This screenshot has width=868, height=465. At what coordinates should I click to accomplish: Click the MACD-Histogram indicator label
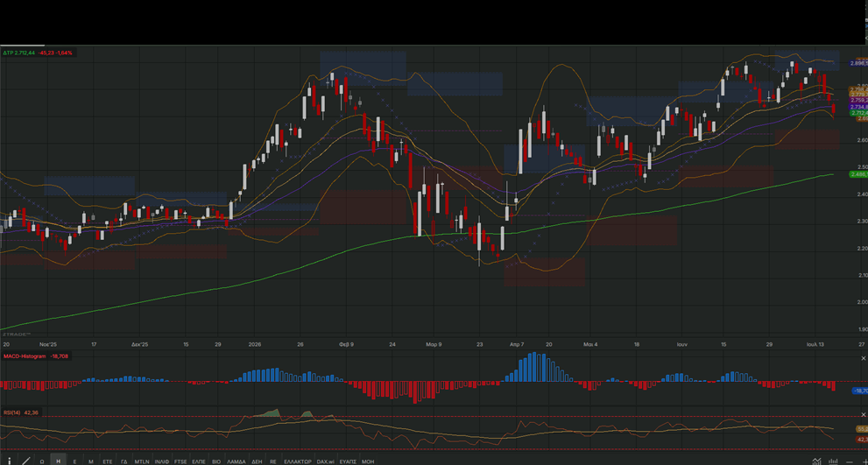coord(25,356)
